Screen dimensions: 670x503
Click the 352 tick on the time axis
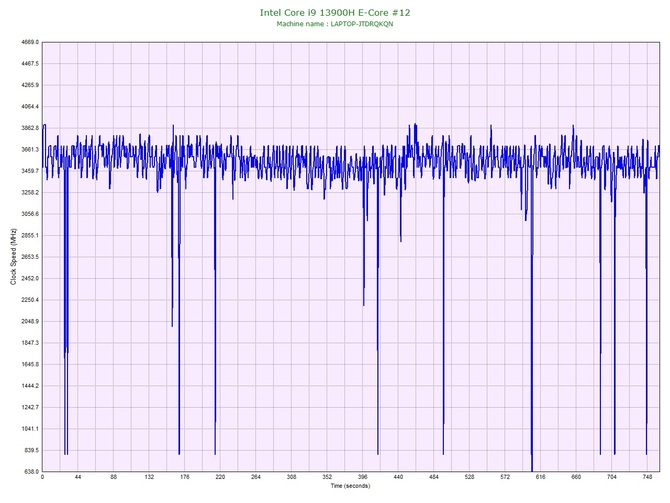point(327,477)
